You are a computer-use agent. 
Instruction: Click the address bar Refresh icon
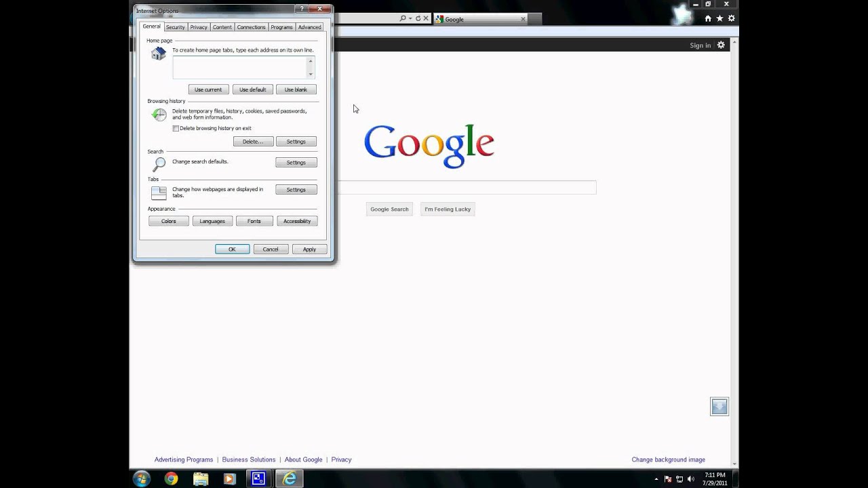(x=418, y=18)
